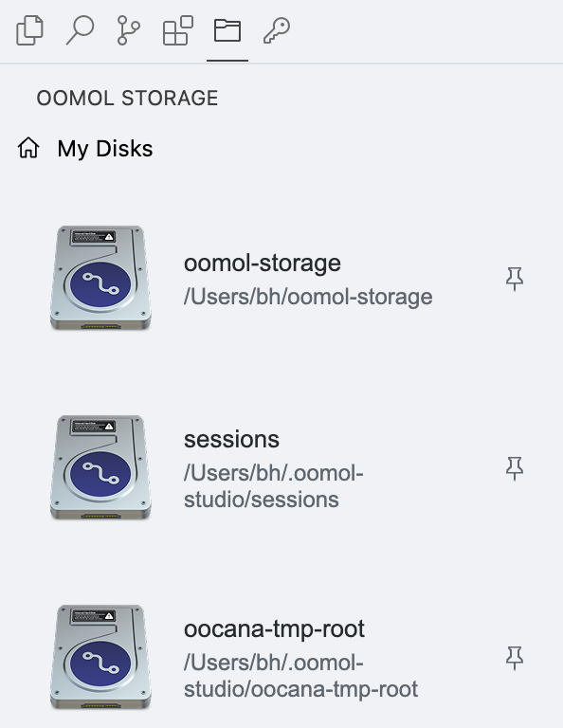The width and height of the screenshot is (563, 728).
Task: Open the oomol-storage disk drive thumbnail
Action: tap(100, 278)
